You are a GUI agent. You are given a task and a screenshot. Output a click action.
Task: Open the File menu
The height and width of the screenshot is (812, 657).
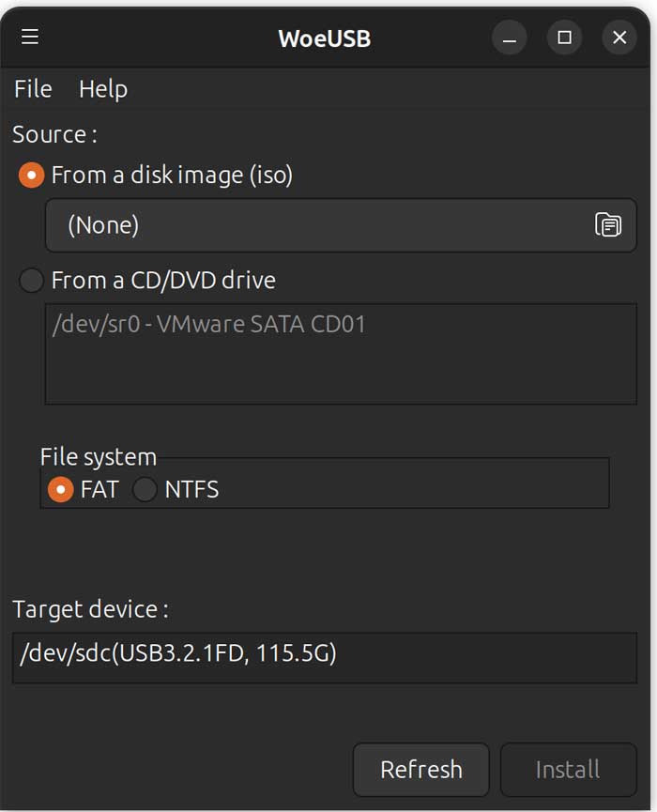click(32, 89)
